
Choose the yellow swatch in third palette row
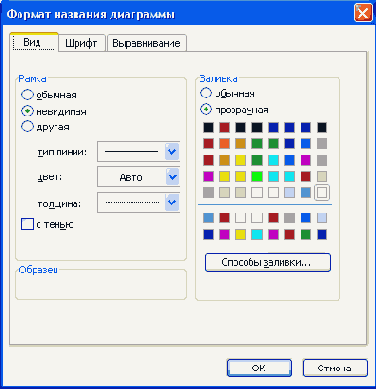tap(241, 160)
